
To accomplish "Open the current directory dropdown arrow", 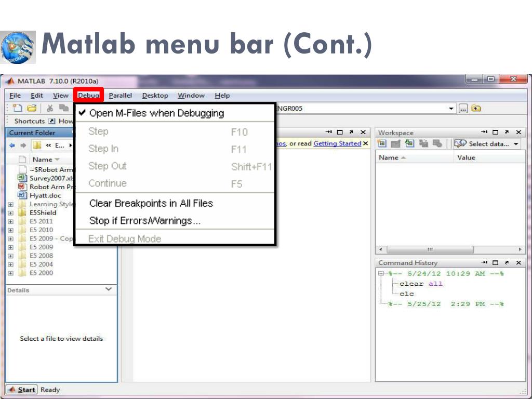I will (451, 109).
